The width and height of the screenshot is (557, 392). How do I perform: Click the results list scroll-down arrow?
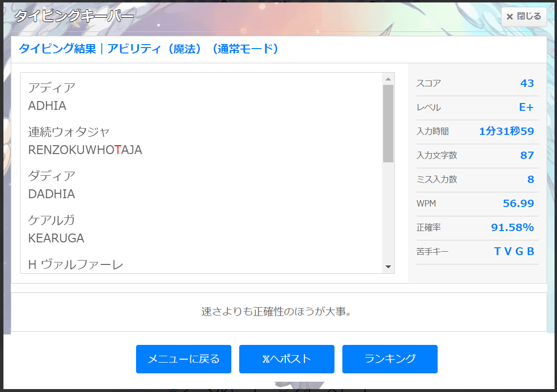[388, 266]
